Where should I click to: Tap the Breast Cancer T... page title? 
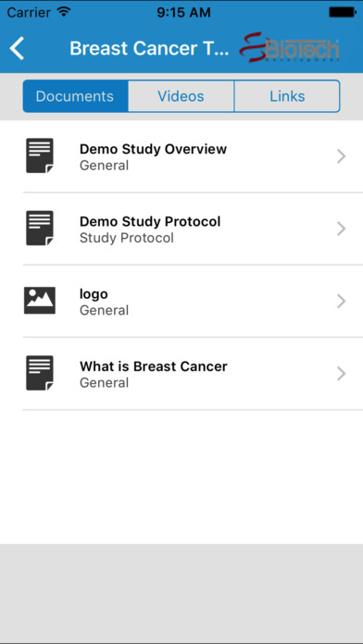coord(149,48)
